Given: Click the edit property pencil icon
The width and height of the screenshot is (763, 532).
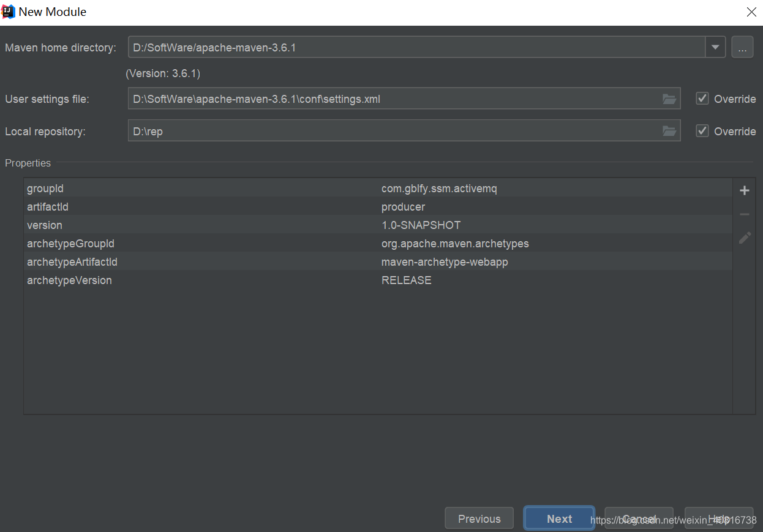Looking at the screenshot, I should click(745, 238).
